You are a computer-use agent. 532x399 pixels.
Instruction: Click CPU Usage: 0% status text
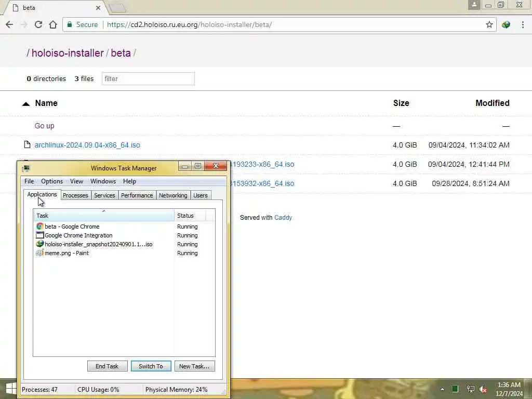point(98,390)
